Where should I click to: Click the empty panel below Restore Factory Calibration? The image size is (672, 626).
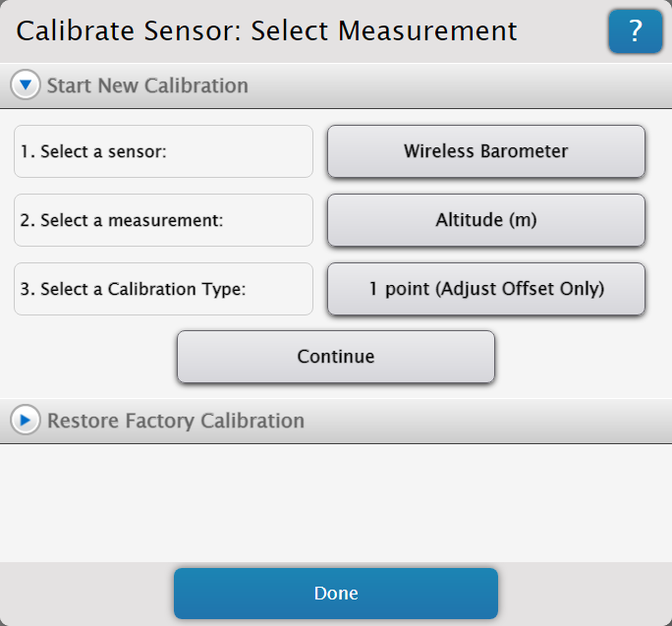click(336, 502)
